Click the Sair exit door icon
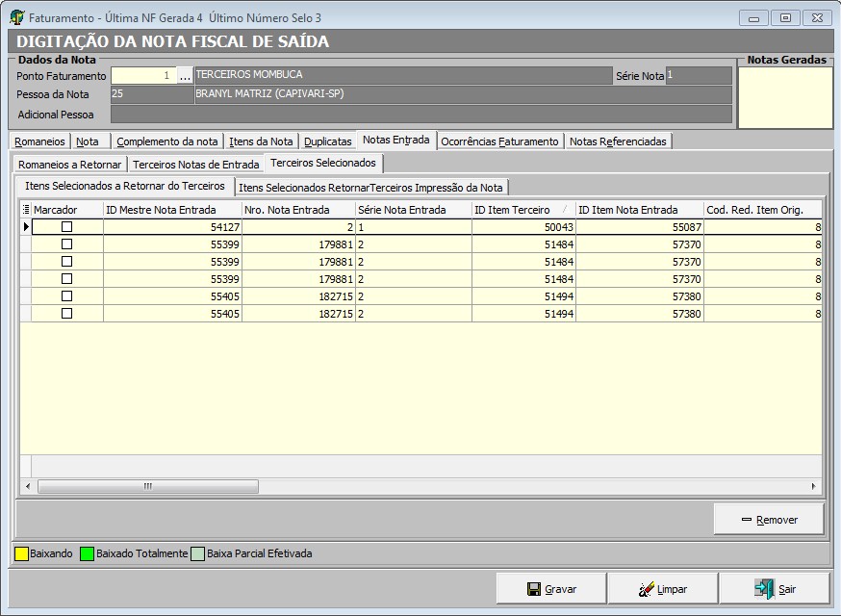The width and height of the screenshot is (841, 616). [764, 588]
